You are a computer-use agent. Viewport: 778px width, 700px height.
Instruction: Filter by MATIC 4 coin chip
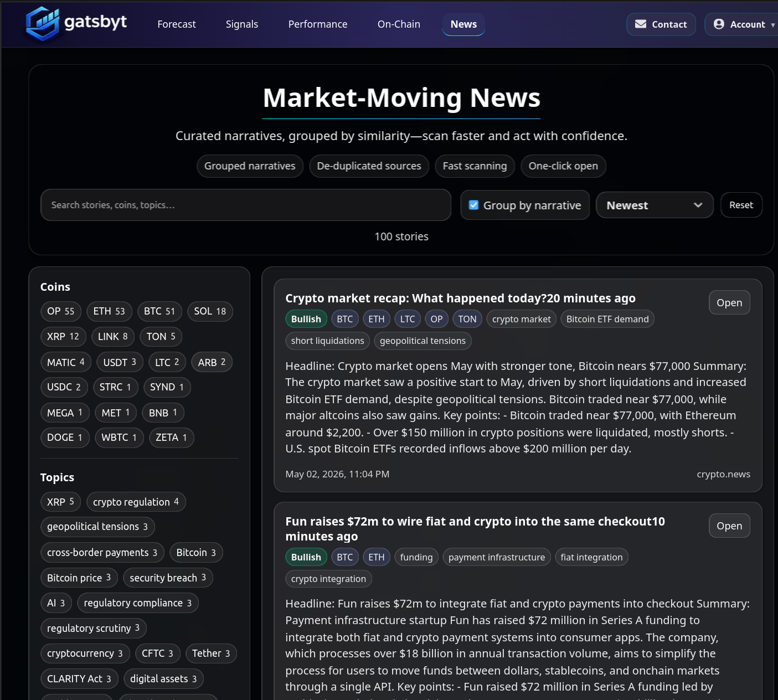coord(66,362)
